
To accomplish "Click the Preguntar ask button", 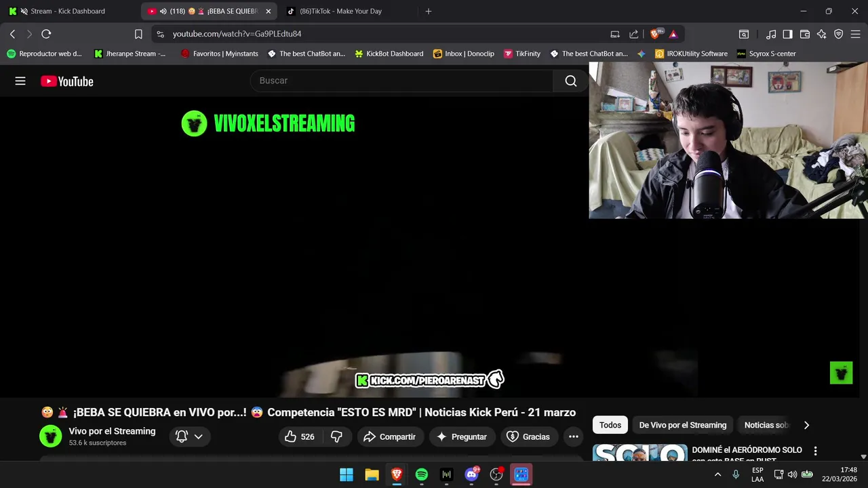I will tap(462, 436).
